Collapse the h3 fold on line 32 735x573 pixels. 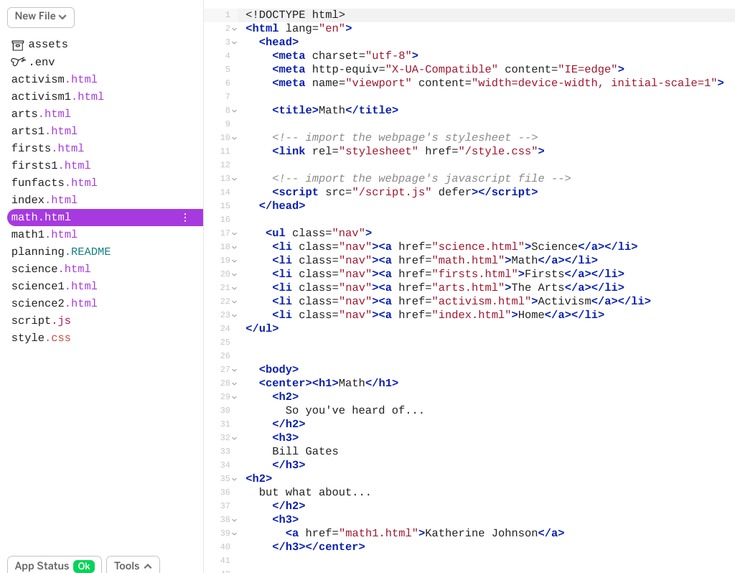pos(234,438)
